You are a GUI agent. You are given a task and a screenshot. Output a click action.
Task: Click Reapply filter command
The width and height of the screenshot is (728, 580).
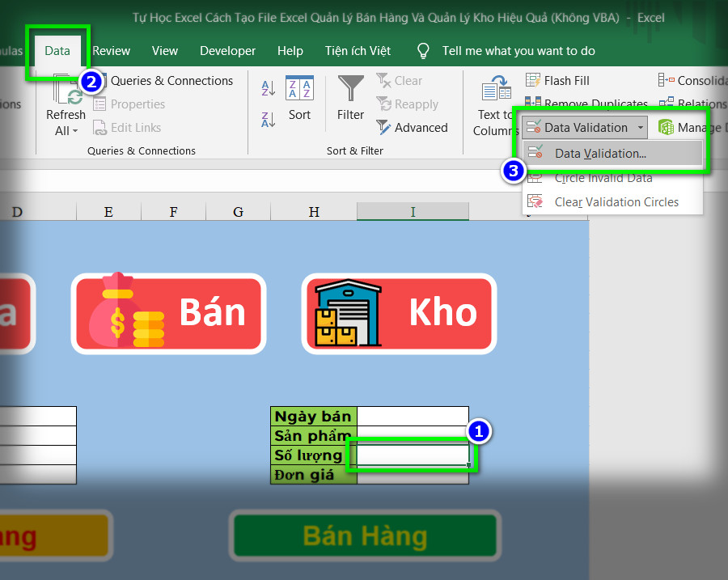coord(407,104)
